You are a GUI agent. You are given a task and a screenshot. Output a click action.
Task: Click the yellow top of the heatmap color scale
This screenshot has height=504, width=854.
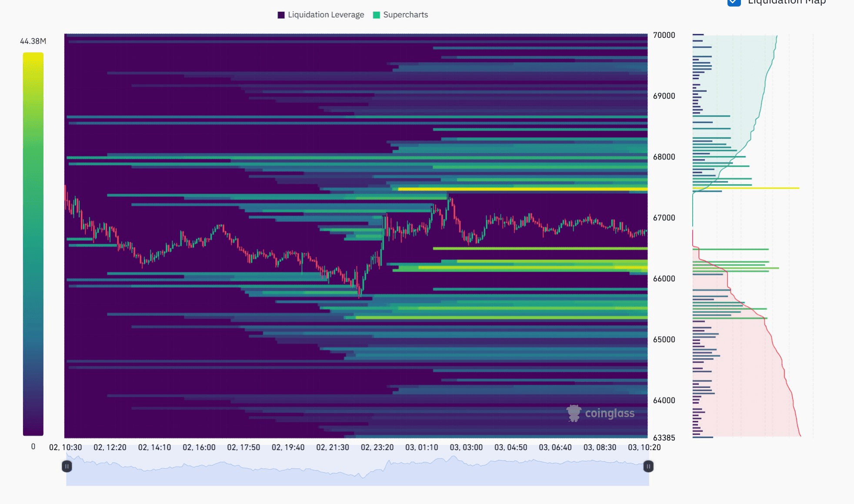point(33,56)
